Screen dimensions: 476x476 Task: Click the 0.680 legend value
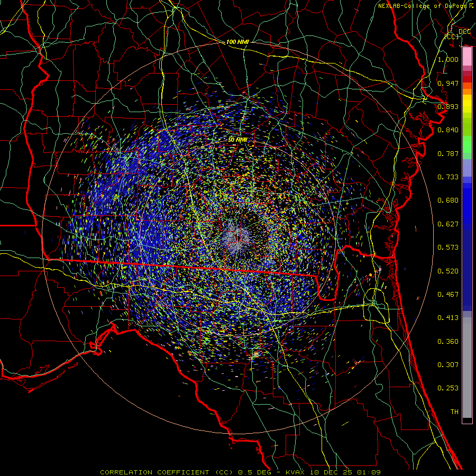point(448,200)
